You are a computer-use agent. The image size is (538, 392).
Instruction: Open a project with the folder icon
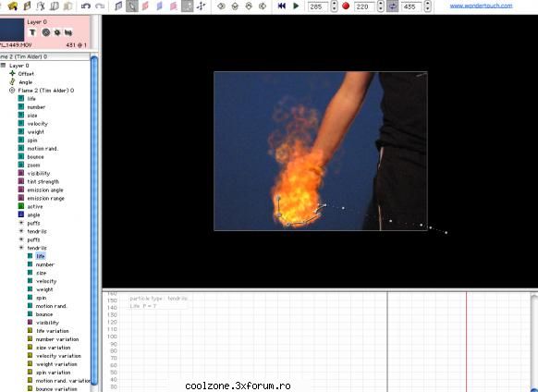click(13, 6)
